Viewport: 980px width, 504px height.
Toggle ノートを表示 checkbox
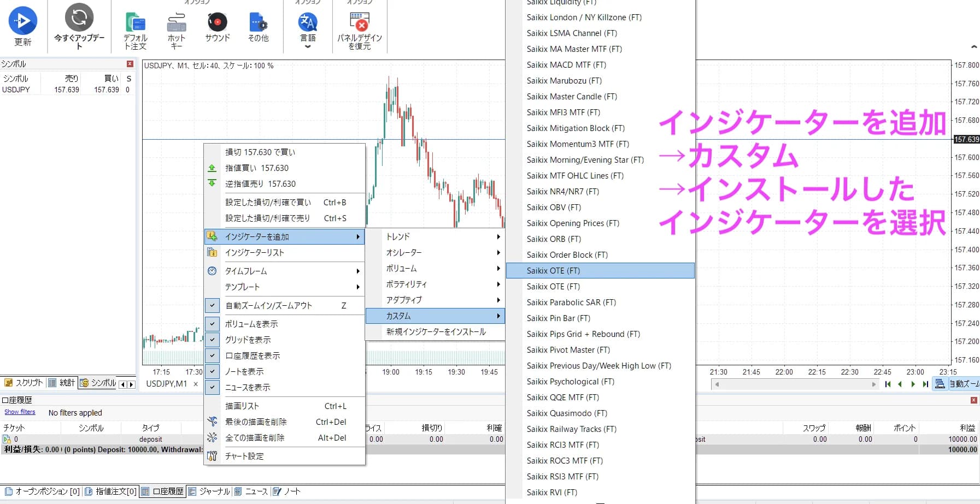pyautogui.click(x=212, y=371)
